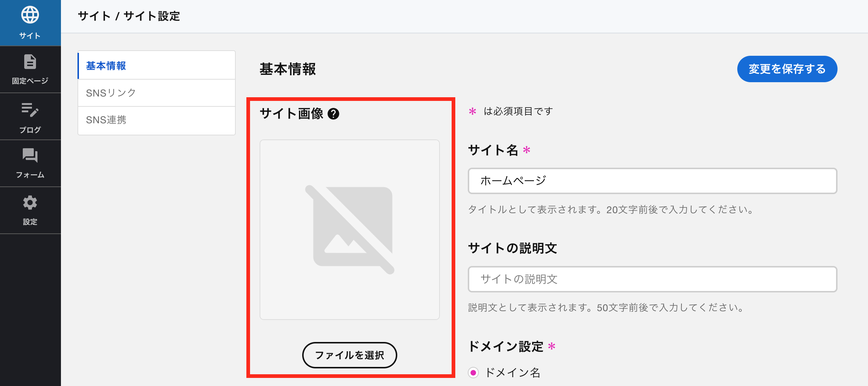Click the ファイルを選択 button
The image size is (868, 386).
click(x=350, y=355)
